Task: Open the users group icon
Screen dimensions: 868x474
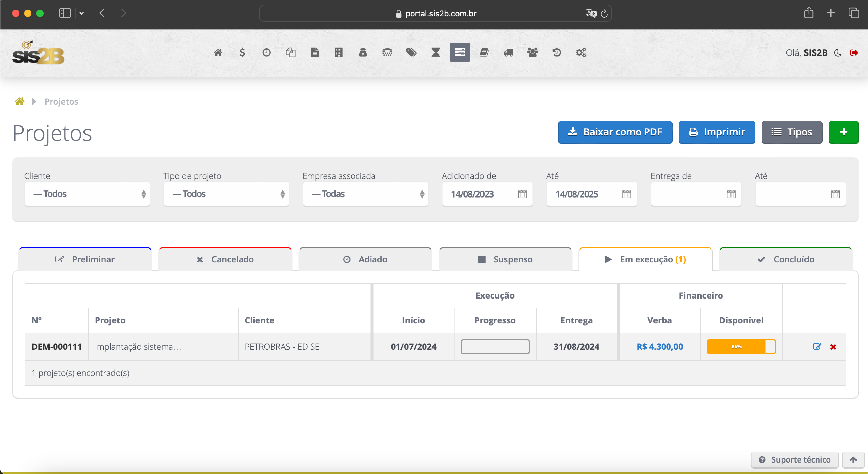Action: pos(532,53)
